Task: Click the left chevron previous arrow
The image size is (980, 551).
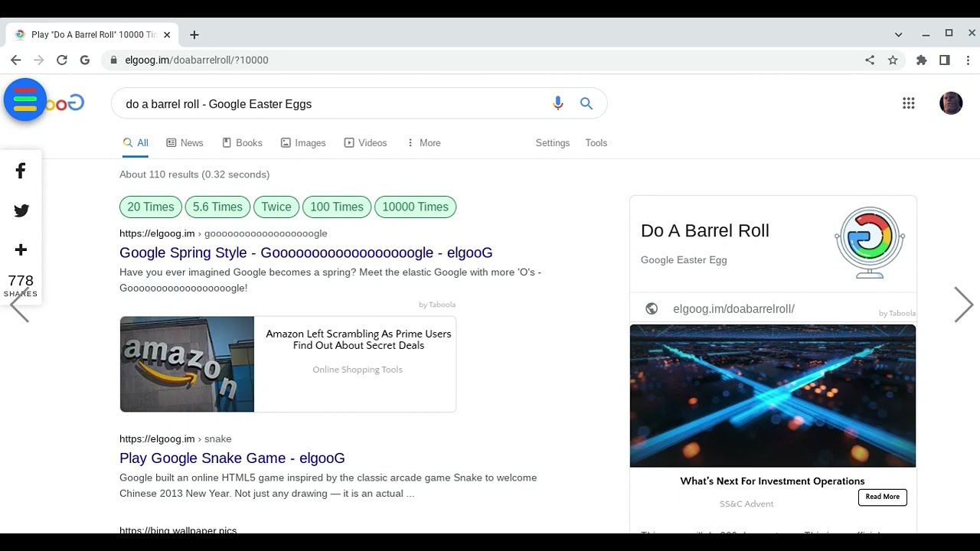Action: 19,305
